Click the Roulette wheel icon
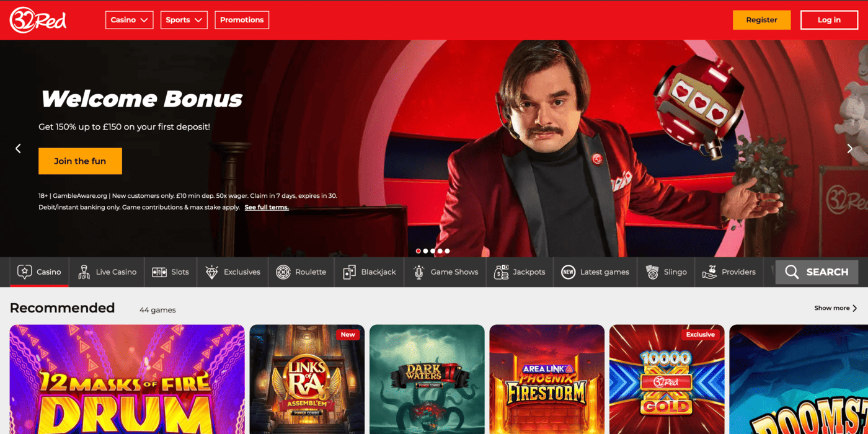 (283, 272)
